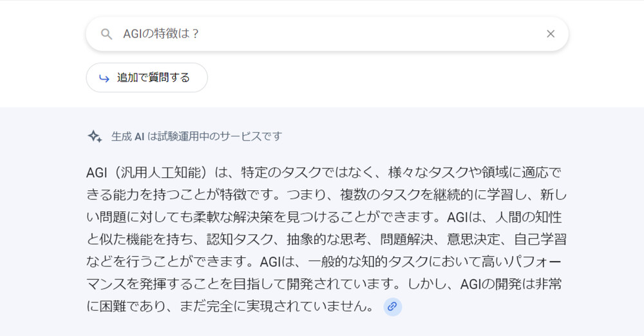The height and width of the screenshot is (336, 644).
Task: Click the phrase 人間の知性 in the answer
Action: pos(528,217)
